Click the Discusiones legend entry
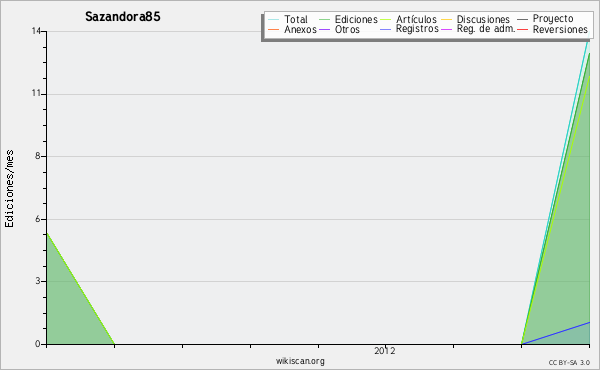 coord(476,19)
